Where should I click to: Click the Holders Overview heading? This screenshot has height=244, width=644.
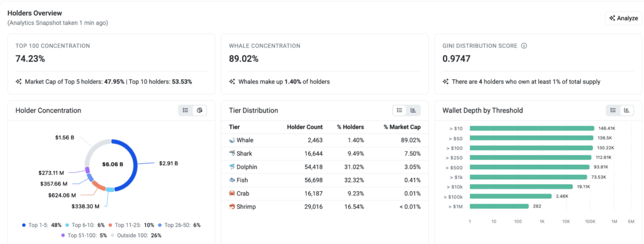coord(35,13)
